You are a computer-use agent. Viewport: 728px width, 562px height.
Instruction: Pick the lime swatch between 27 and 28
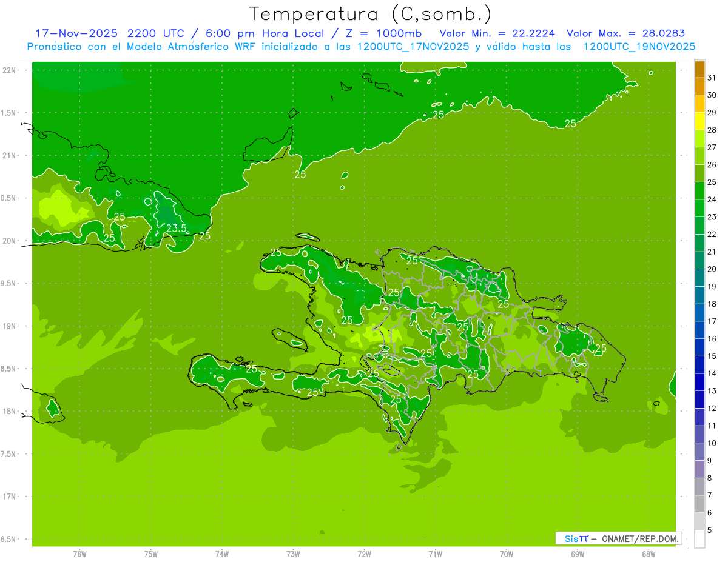click(x=699, y=139)
